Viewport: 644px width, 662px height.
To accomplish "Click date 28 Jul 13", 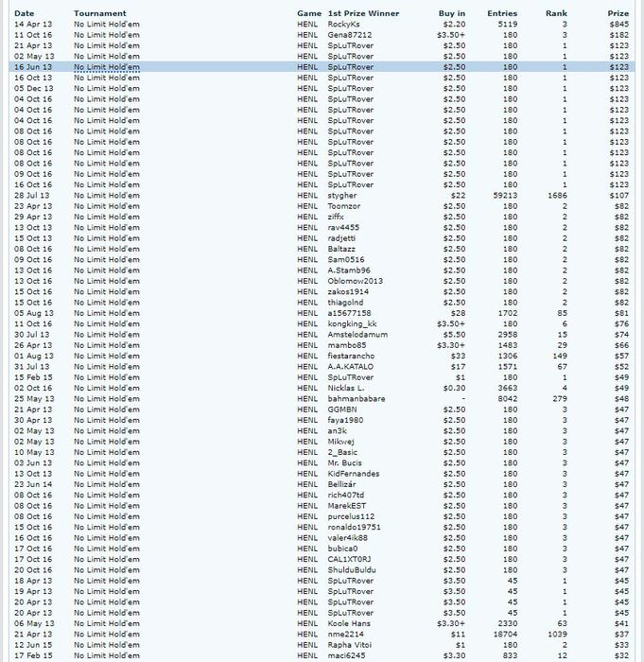I will point(31,196).
